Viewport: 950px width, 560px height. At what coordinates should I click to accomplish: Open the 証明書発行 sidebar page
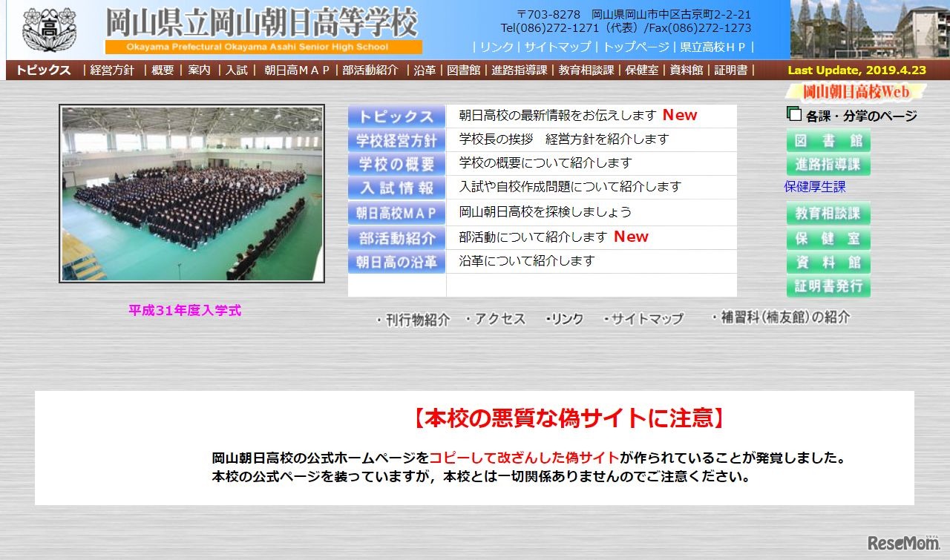[828, 287]
